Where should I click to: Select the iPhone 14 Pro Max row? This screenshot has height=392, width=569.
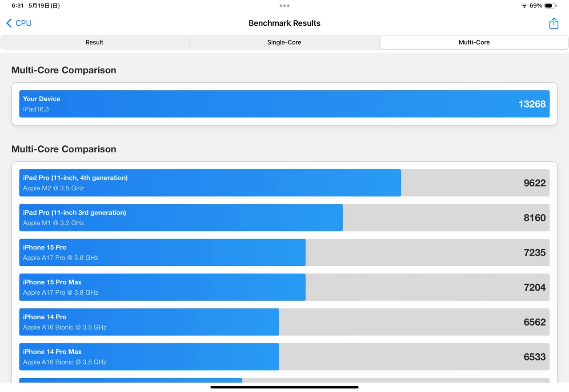284,356
